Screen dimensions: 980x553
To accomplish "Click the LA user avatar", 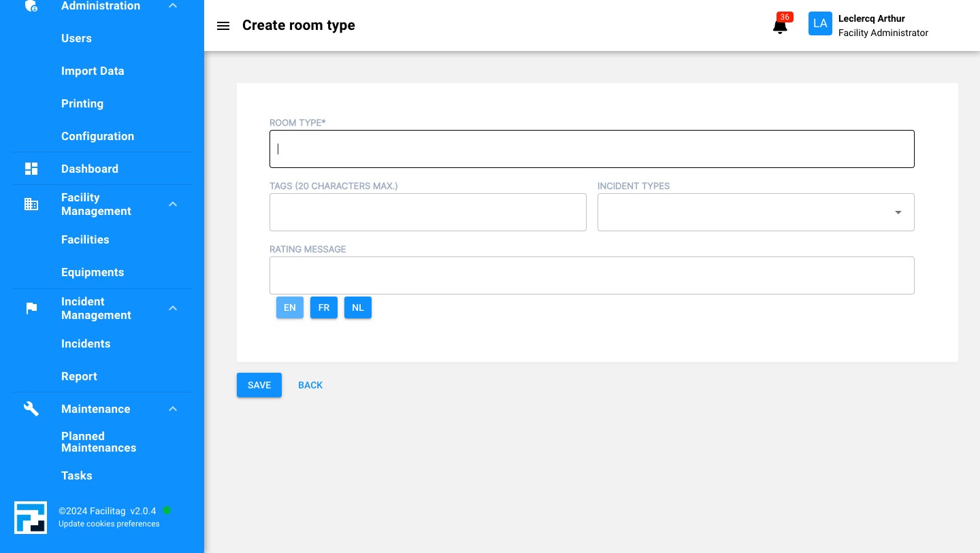I will 820,24.
